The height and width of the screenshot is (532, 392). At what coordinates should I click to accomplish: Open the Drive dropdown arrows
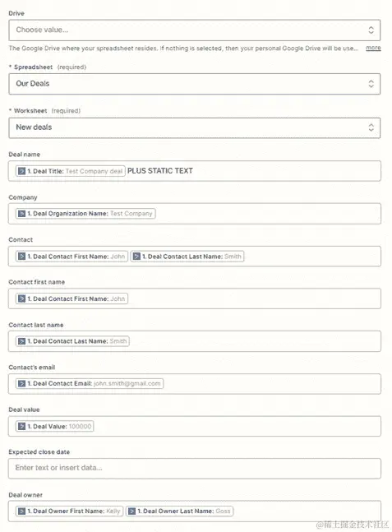pos(371,30)
